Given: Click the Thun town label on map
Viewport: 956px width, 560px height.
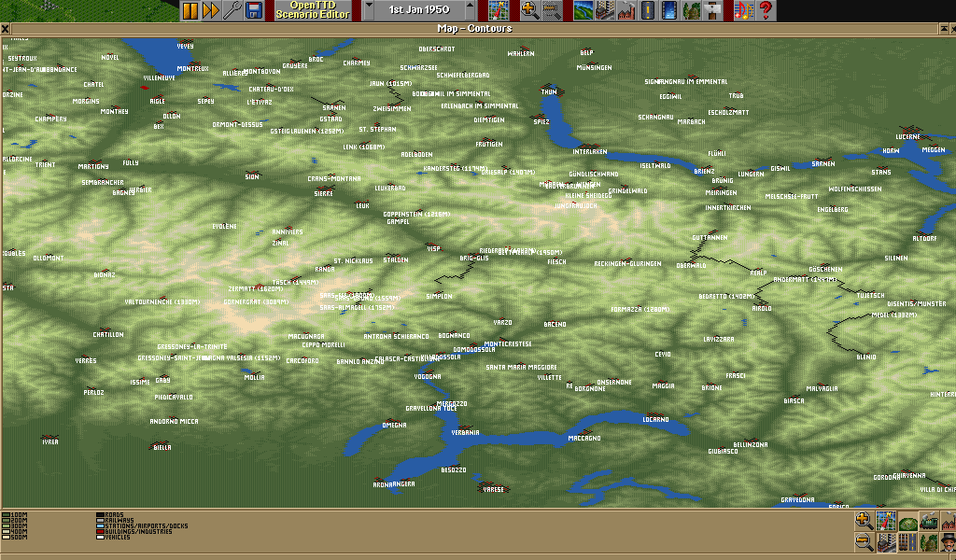Looking at the screenshot, I should (549, 91).
